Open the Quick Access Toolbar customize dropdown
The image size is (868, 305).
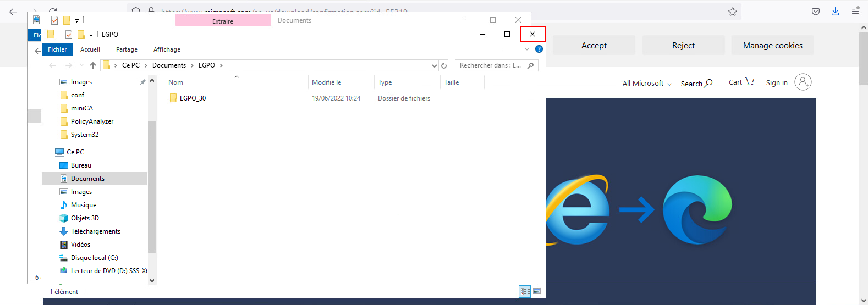point(91,35)
